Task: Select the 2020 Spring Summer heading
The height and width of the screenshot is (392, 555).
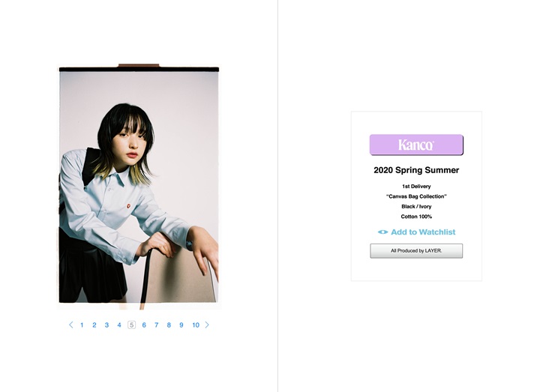Action: pos(416,170)
